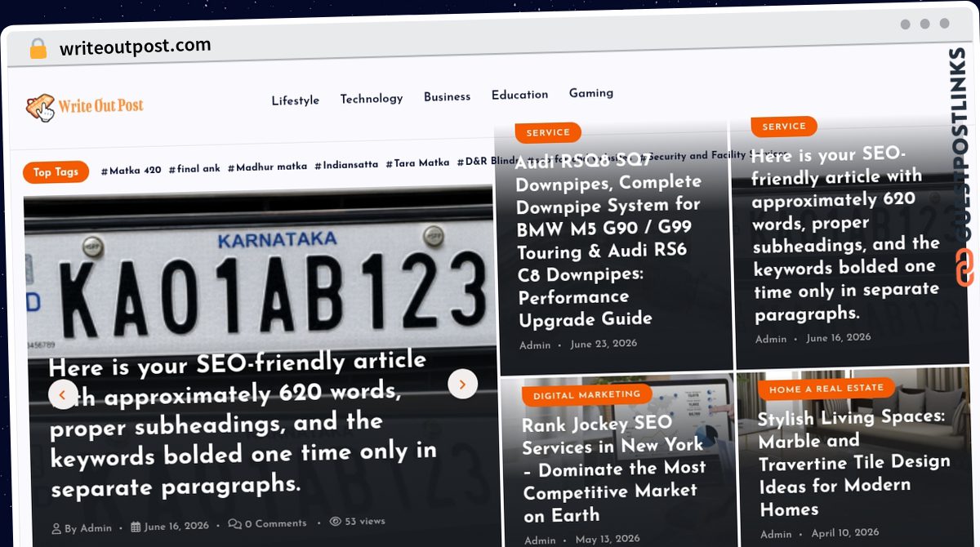The width and height of the screenshot is (980, 547).
Task: Click Admin on the Stylish Living Spaces card
Action: click(776, 535)
